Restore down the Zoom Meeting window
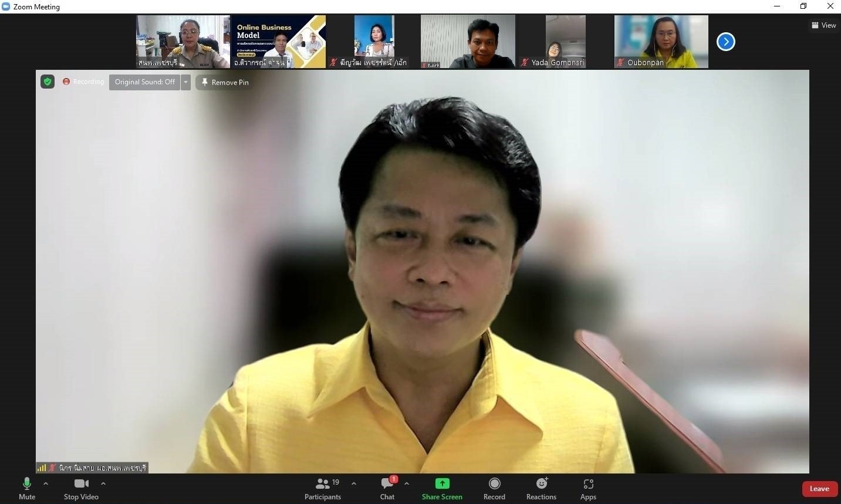This screenshot has width=841, height=504. [x=803, y=6]
